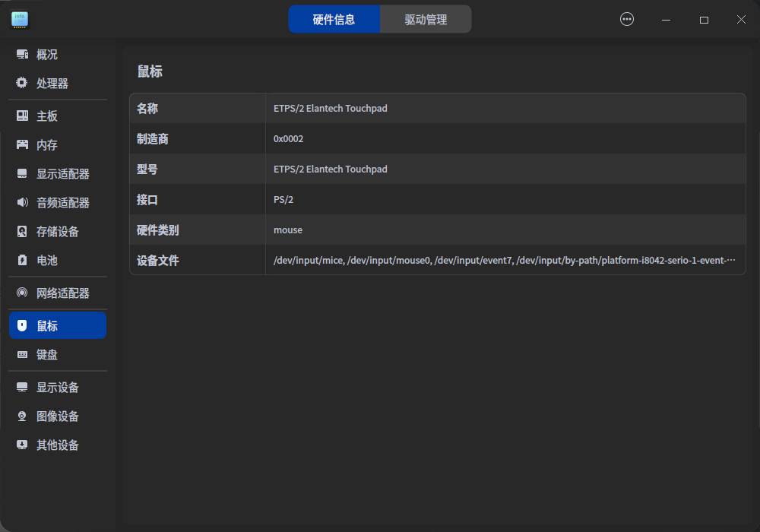The image size is (760, 532).
Task: Go to the 主板 sidebar label
Action: pos(47,116)
